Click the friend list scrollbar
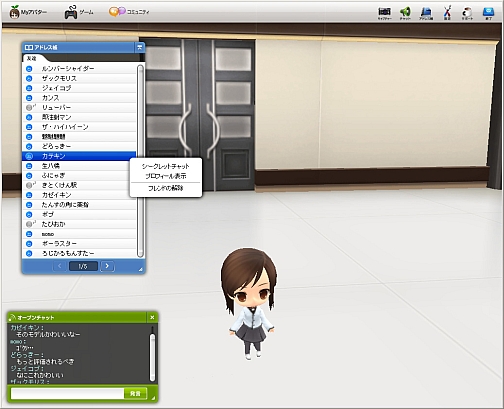 140,161
